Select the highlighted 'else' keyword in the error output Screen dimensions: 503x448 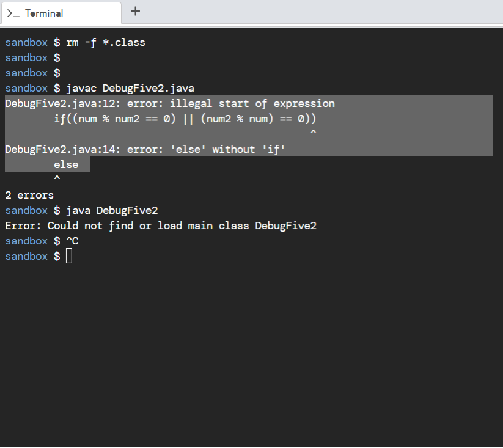pos(65,164)
